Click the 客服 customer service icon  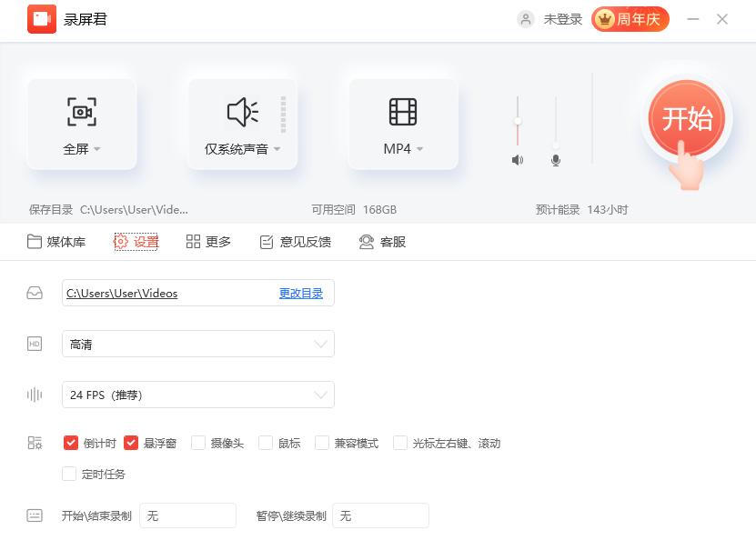[365, 242]
